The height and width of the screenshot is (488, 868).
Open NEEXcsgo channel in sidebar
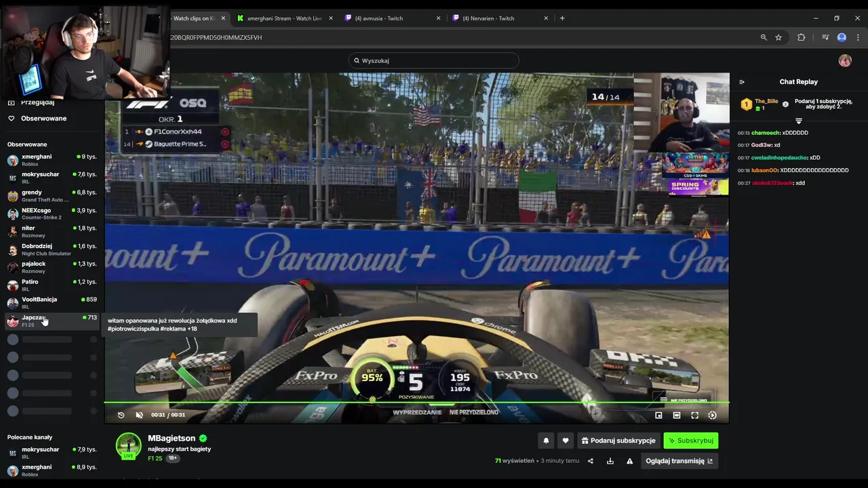(52, 213)
